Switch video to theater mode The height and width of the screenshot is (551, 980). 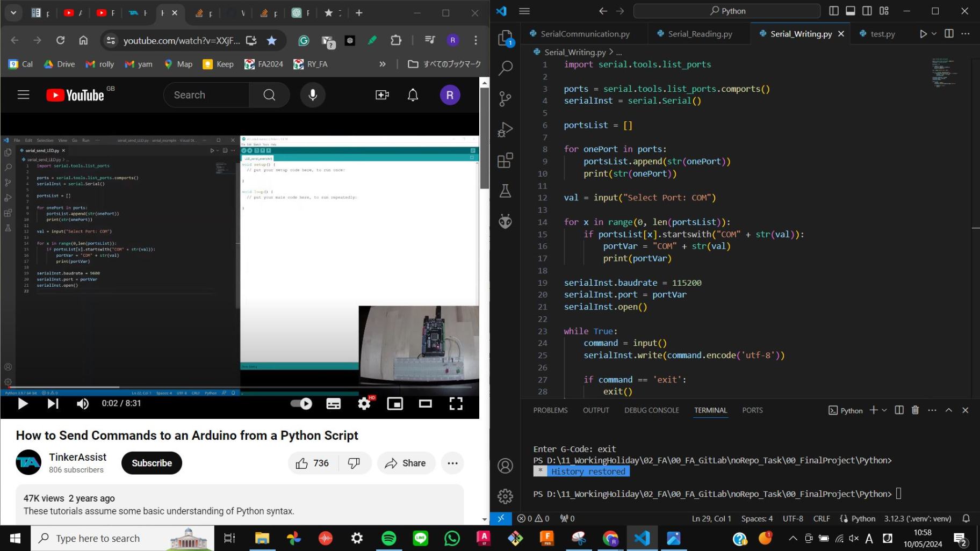(x=426, y=403)
